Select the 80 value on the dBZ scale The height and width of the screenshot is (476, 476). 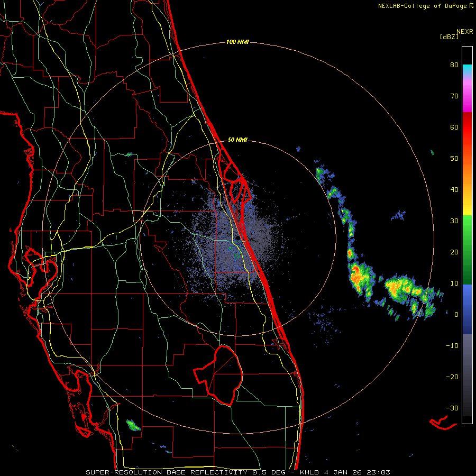coord(454,65)
